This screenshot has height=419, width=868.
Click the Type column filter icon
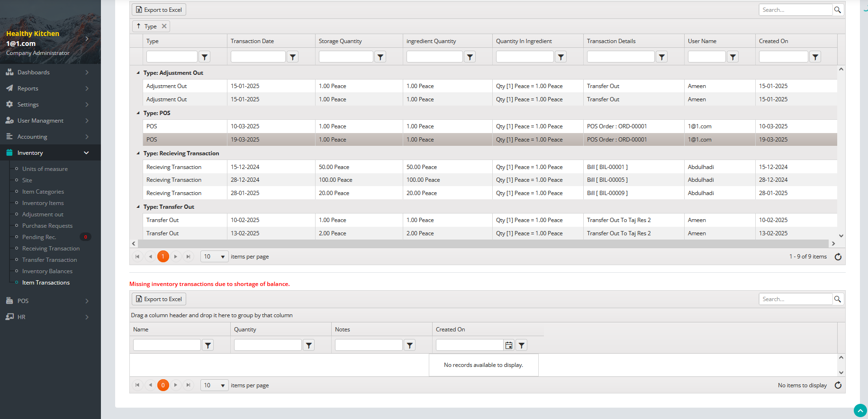[204, 57]
